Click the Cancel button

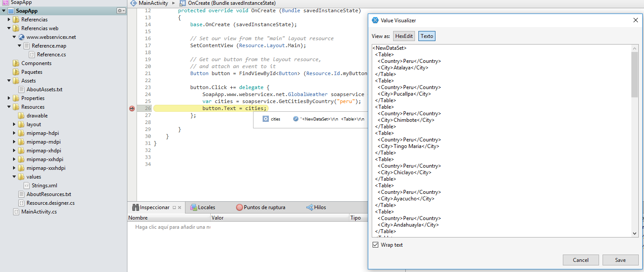click(581, 260)
